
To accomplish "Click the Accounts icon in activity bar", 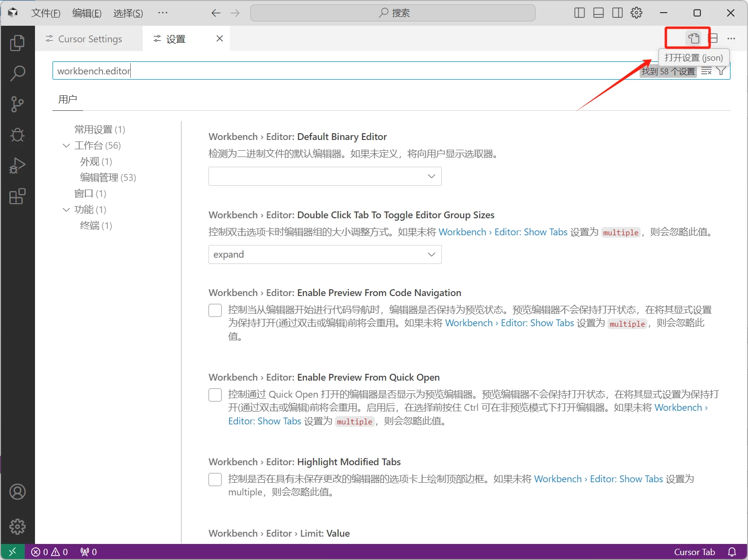I will (x=17, y=492).
